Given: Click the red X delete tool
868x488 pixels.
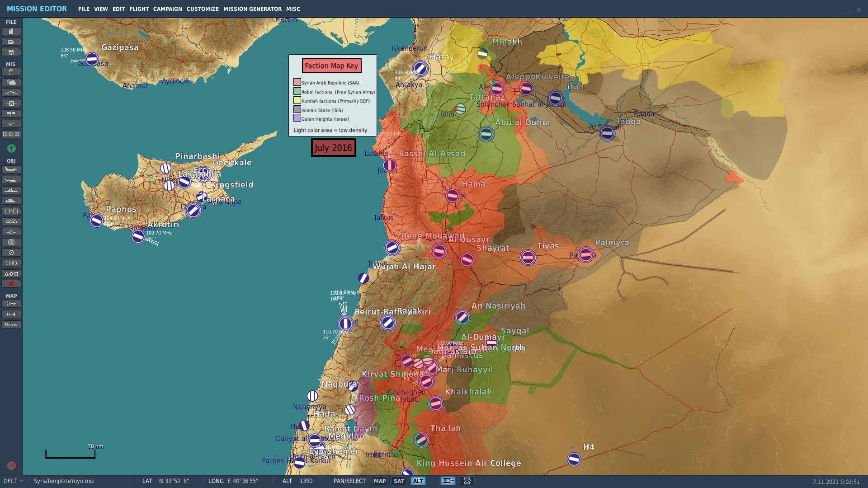Looking at the screenshot, I should coord(11,284).
